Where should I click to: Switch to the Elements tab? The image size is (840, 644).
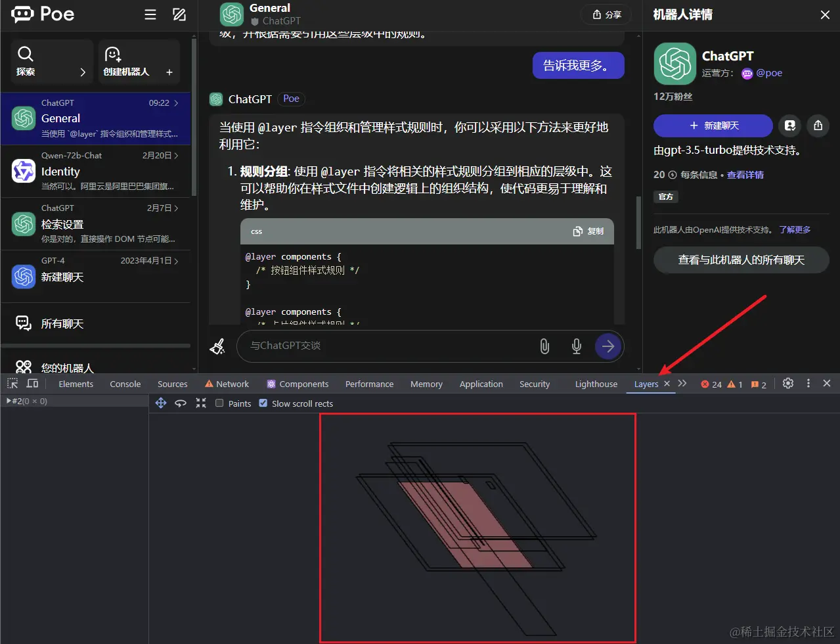[76, 384]
